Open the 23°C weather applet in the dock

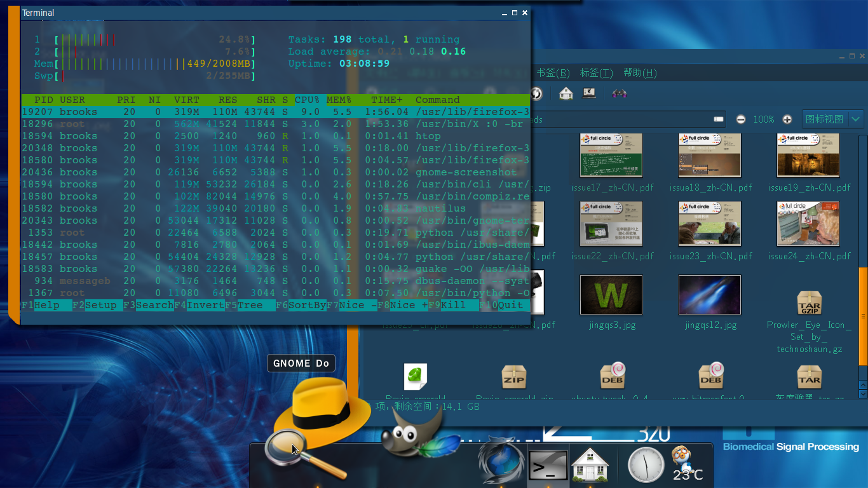[x=687, y=464]
